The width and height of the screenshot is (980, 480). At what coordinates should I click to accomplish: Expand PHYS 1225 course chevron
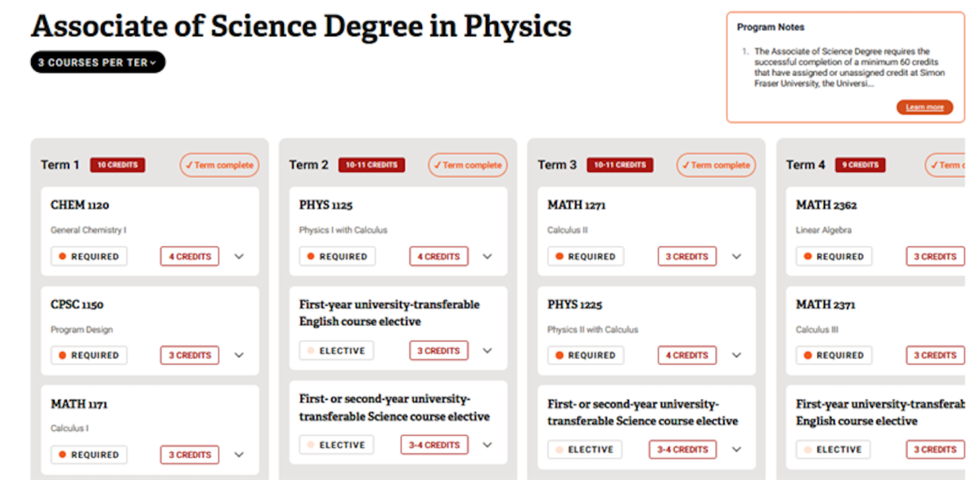click(x=736, y=356)
